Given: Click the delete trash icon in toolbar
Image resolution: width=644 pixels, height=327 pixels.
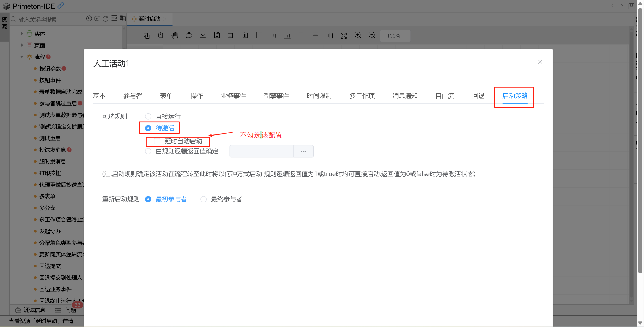Looking at the screenshot, I should pos(245,35).
